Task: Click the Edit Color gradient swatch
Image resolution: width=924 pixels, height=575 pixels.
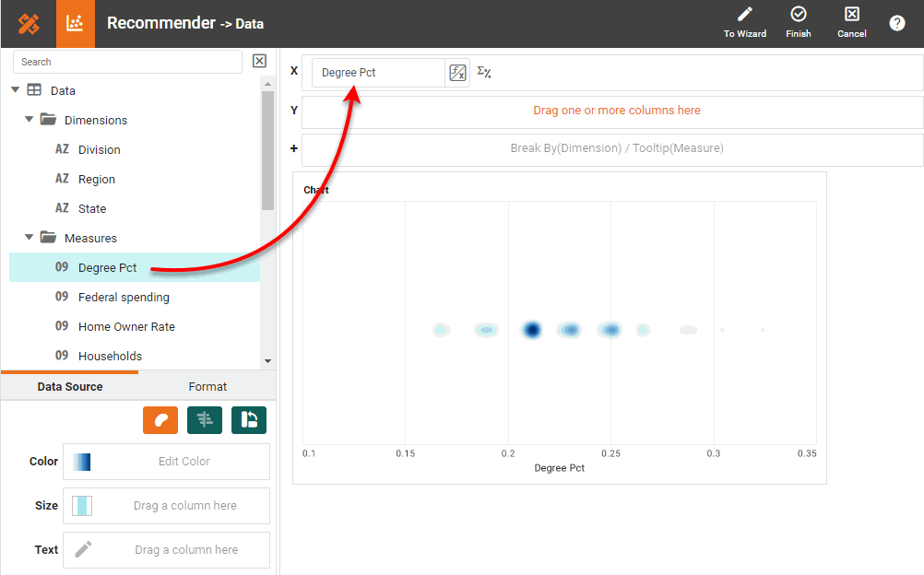Action: click(82, 462)
